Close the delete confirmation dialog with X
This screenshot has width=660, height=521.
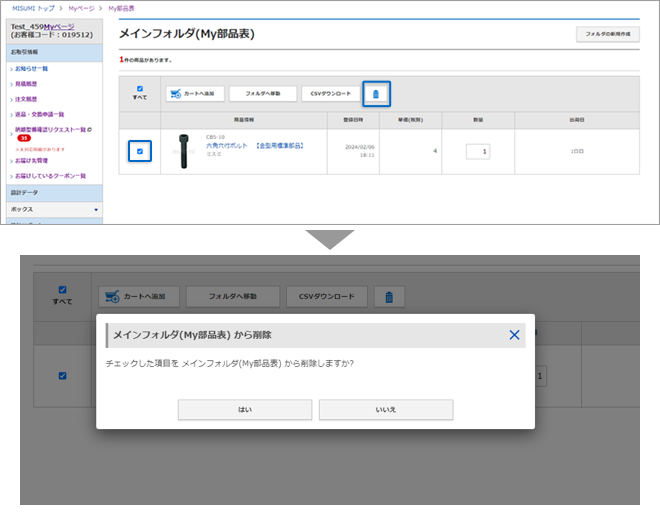pos(514,335)
